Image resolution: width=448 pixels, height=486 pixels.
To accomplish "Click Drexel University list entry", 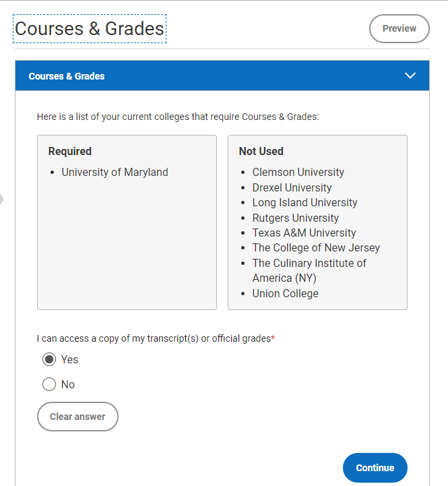I will 292,187.
